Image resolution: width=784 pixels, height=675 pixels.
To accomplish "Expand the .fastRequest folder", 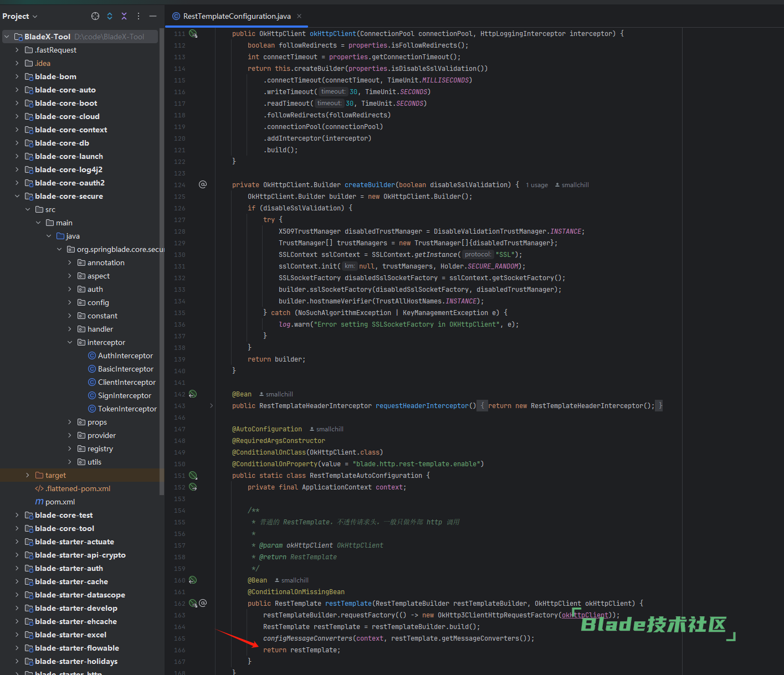I will pos(17,50).
